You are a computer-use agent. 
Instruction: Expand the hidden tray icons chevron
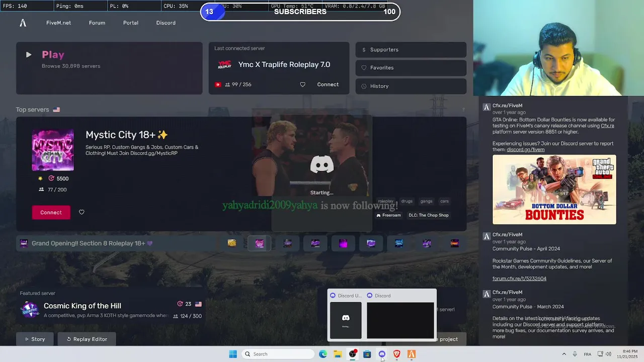point(564,354)
